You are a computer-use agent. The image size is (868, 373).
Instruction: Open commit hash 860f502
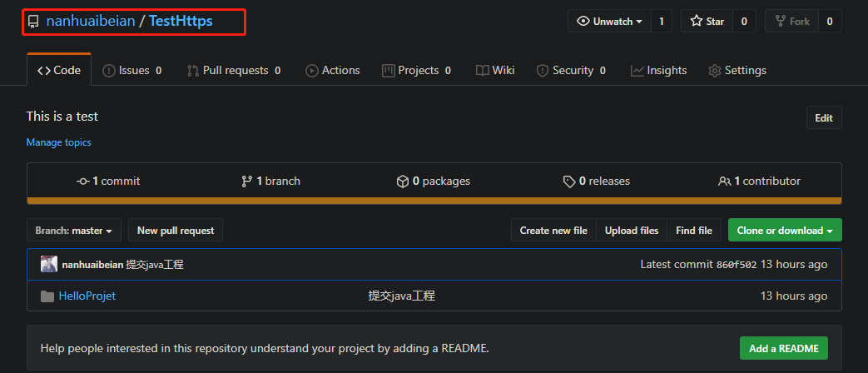[x=737, y=265]
